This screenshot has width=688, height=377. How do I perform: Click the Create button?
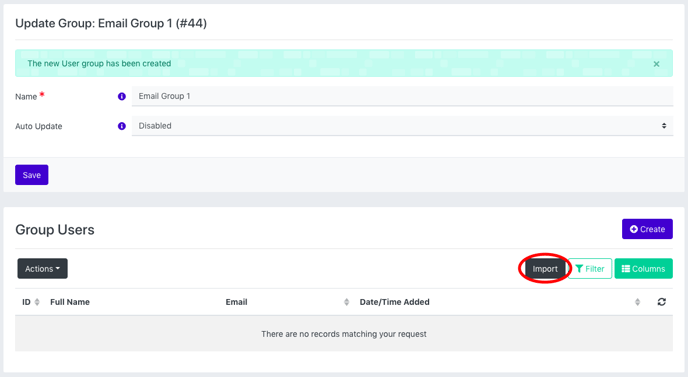pyautogui.click(x=647, y=229)
